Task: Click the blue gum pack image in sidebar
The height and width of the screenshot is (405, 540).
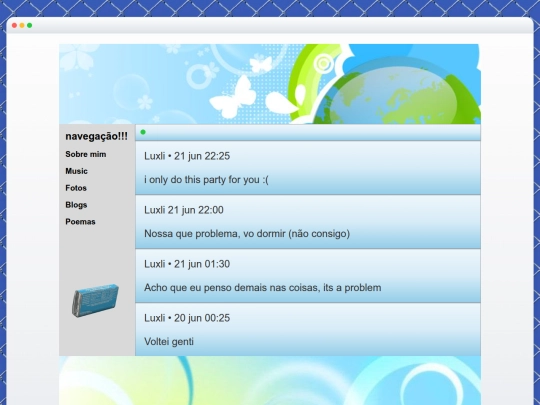Action: point(95,300)
